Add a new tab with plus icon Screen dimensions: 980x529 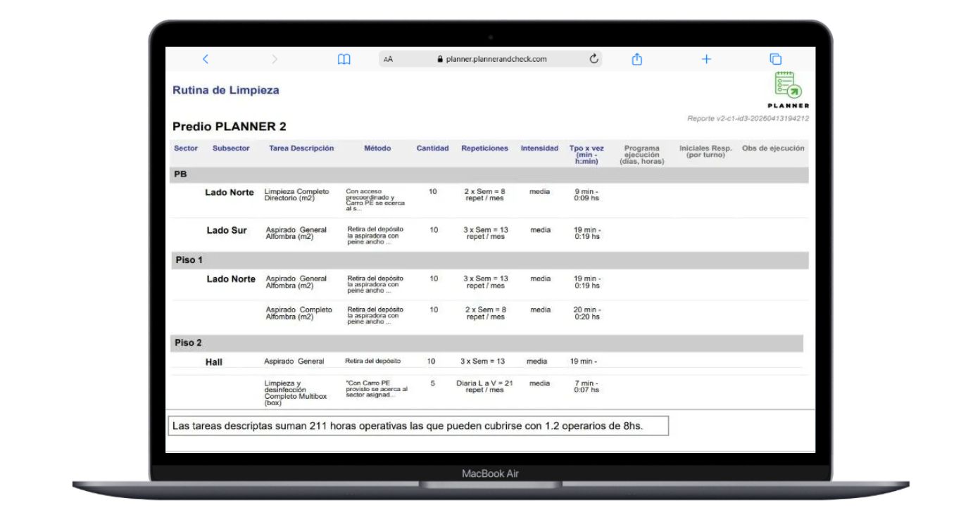pos(706,59)
